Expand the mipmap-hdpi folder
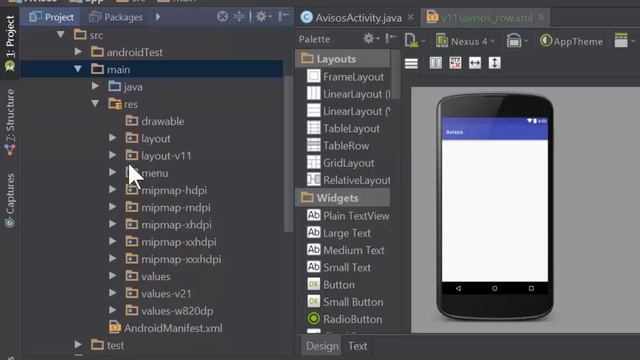 (112, 190)
